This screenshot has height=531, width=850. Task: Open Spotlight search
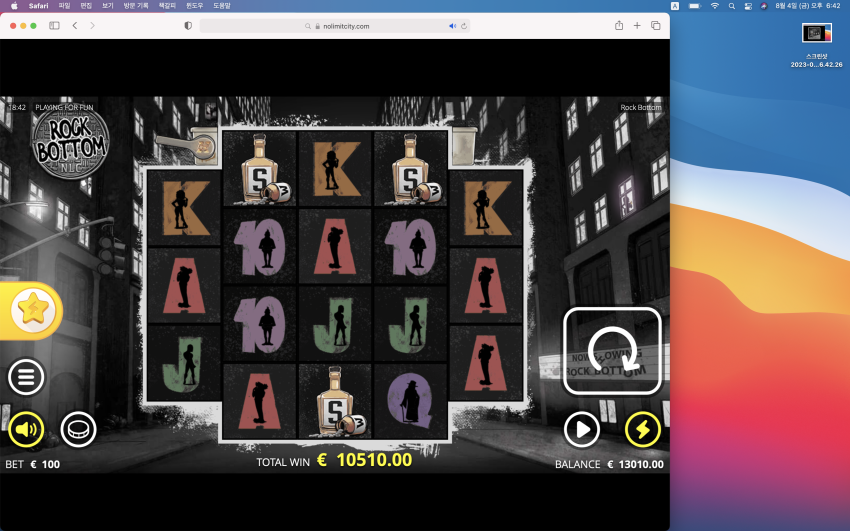[x=732, y=5]
